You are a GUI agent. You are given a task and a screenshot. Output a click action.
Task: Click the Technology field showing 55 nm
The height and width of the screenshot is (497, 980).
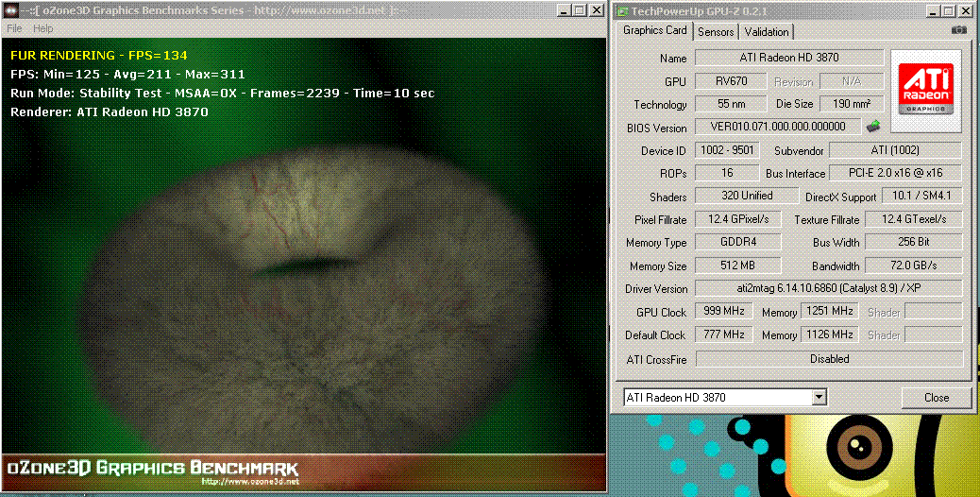[x=731, y=104]
